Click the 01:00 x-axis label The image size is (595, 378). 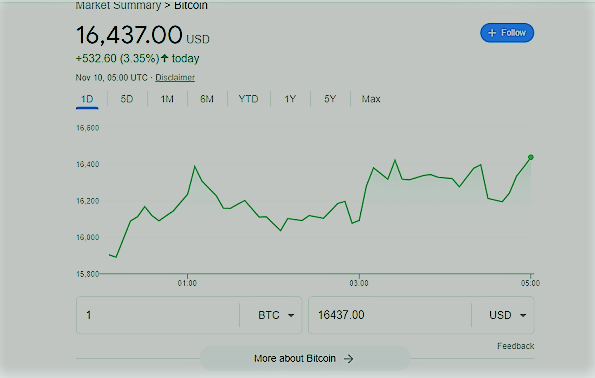[187, 283]
